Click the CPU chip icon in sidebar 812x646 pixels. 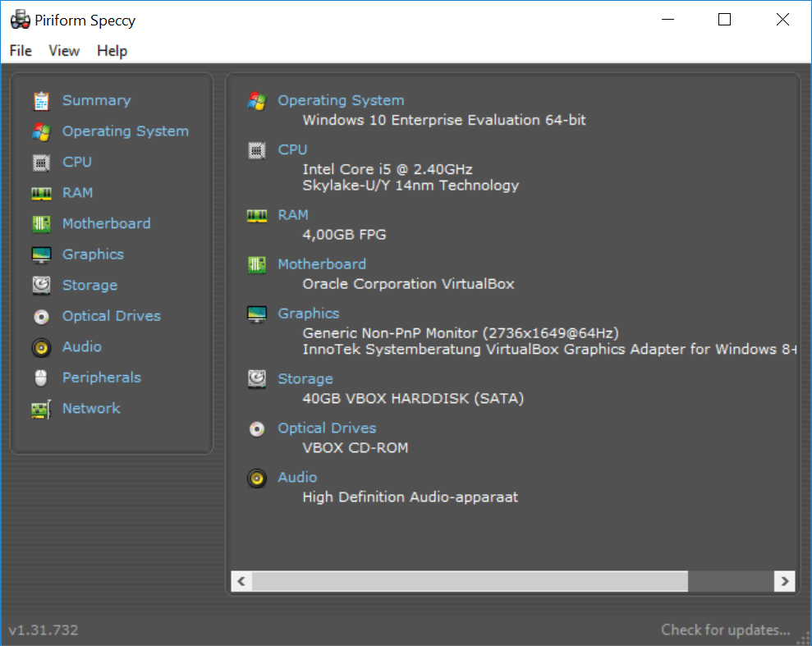(x=41, y=163)
